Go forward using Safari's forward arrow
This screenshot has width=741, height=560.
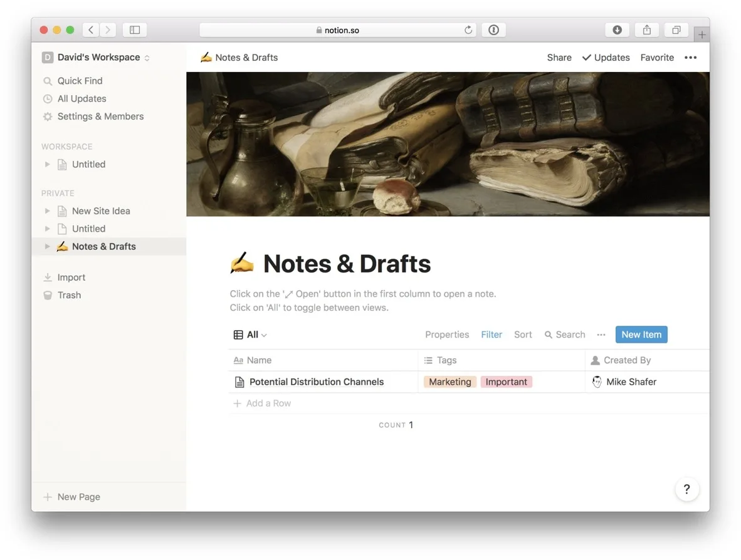point(108,29)
